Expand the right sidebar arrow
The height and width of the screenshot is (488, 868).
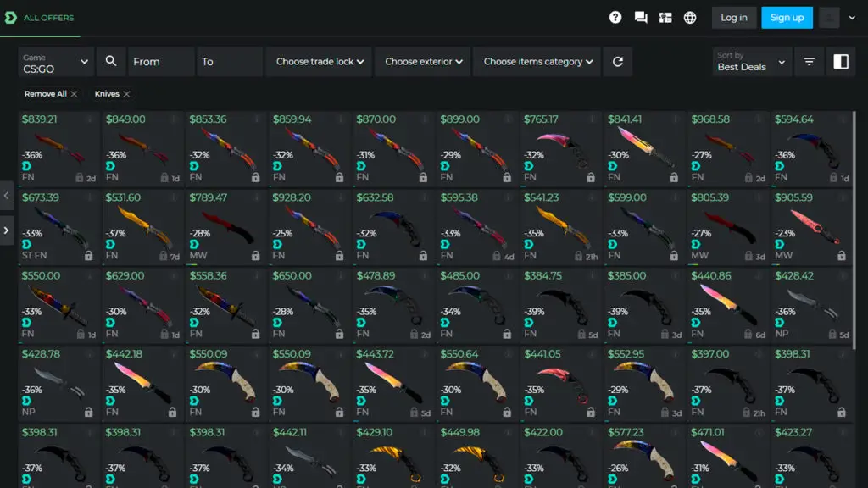coord(6,230)
